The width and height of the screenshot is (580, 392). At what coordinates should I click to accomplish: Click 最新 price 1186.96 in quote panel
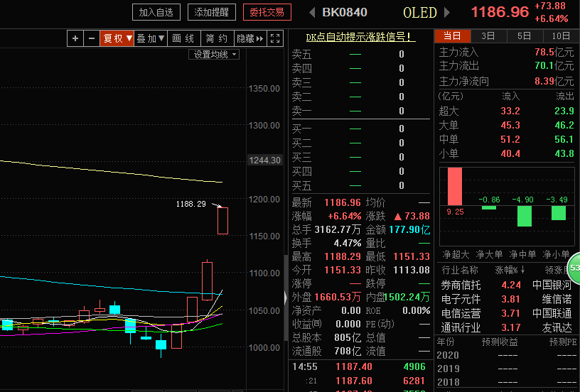[343, 202]
